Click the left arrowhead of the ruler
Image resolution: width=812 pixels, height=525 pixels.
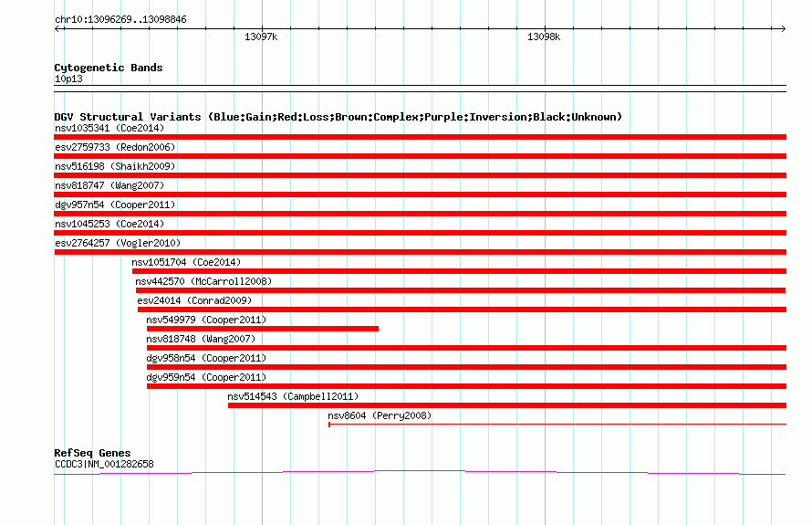point(57,29)
